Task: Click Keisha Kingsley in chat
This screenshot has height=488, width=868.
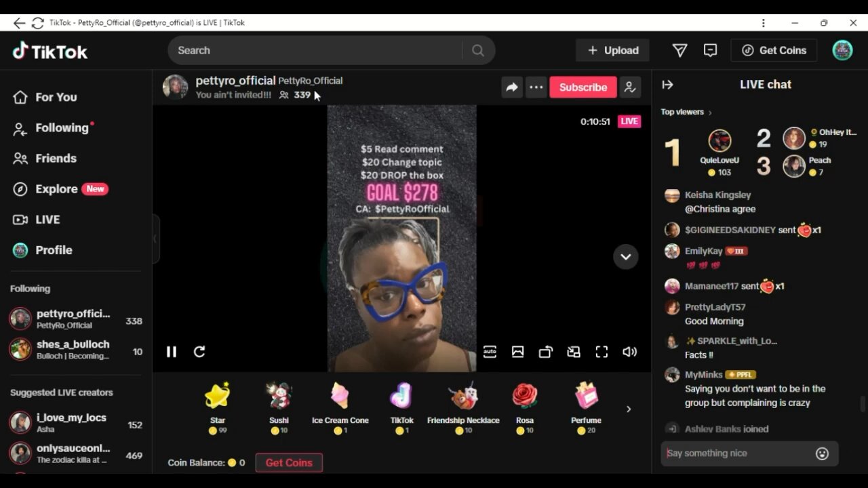Action: [718, 195]
